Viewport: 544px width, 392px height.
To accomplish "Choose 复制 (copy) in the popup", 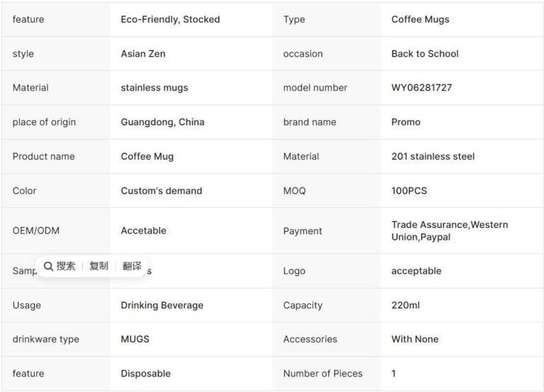I will coord(98,267).
